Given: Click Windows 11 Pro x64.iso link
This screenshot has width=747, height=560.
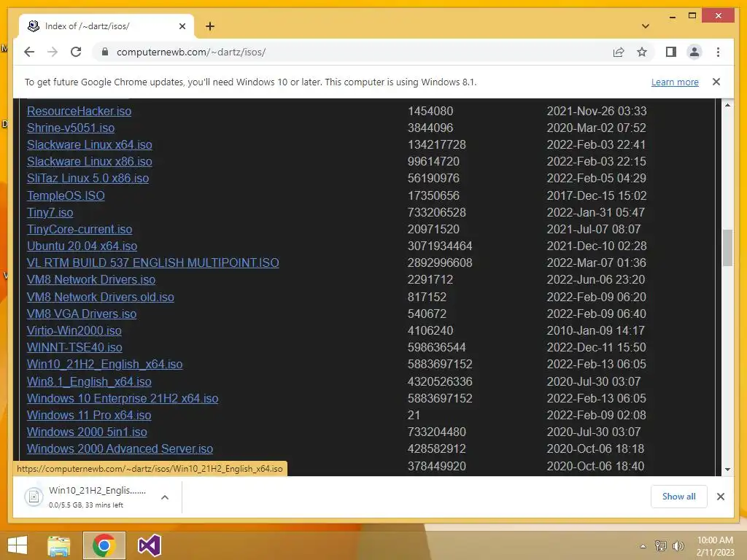Looking at the screenshot, I should [x=89, y=415].
